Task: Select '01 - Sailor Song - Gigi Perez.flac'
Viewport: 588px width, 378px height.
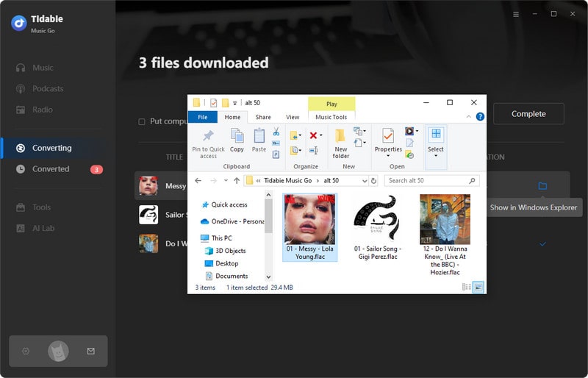Action: 377,227
